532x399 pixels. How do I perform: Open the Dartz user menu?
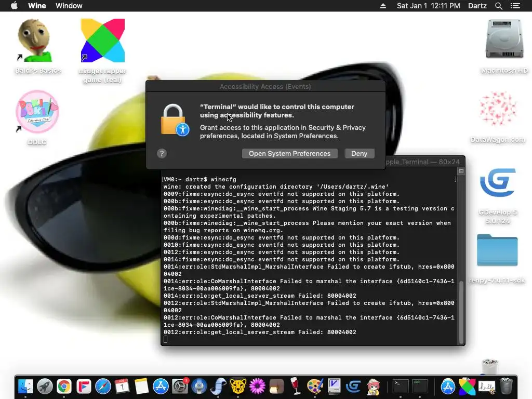477,6
